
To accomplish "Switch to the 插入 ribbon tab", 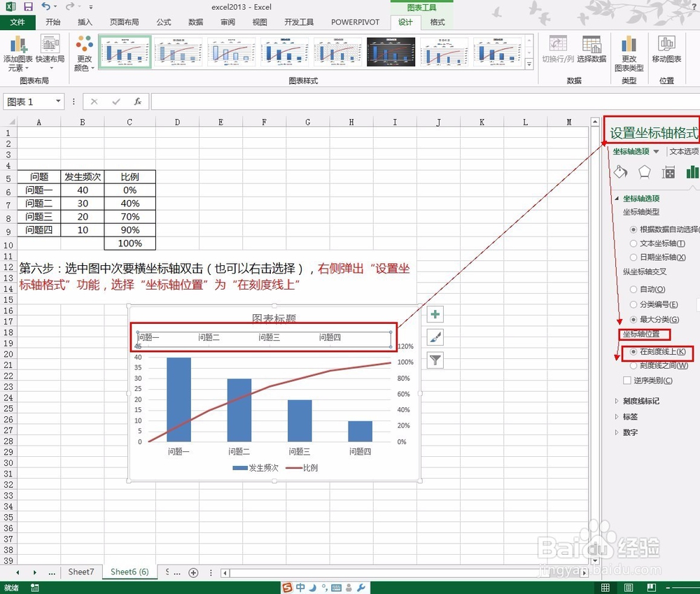I will [85, 22].
